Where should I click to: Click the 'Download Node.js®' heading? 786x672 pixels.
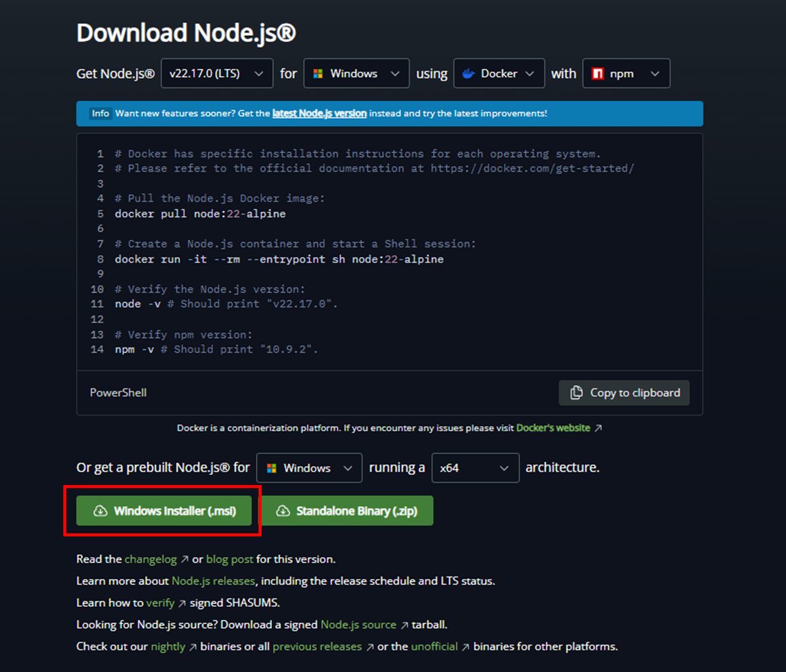point(186,33)
